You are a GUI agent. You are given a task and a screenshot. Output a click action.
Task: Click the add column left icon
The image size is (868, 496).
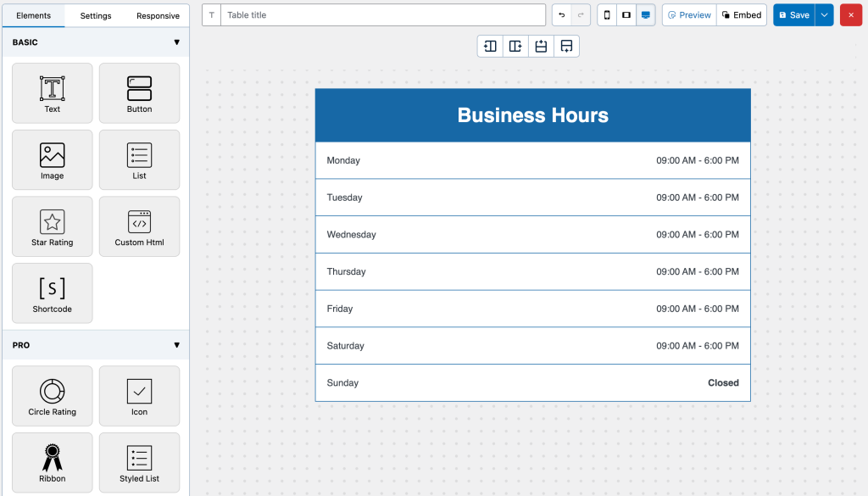click(490, 46)
